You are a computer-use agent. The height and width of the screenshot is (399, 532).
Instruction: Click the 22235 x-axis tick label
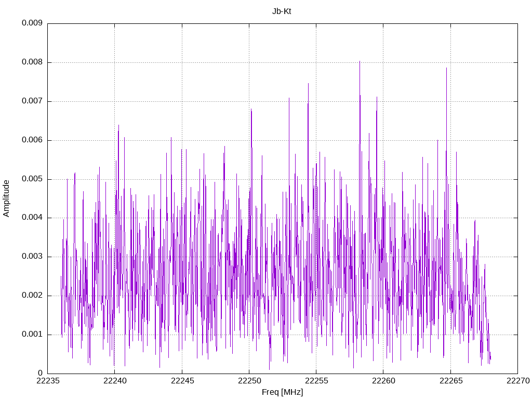point(48,381)
